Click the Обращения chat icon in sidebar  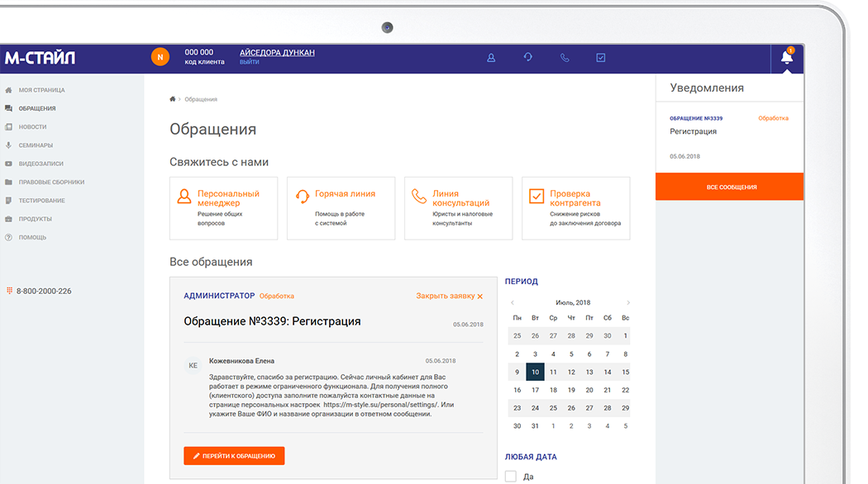(8, 108)
